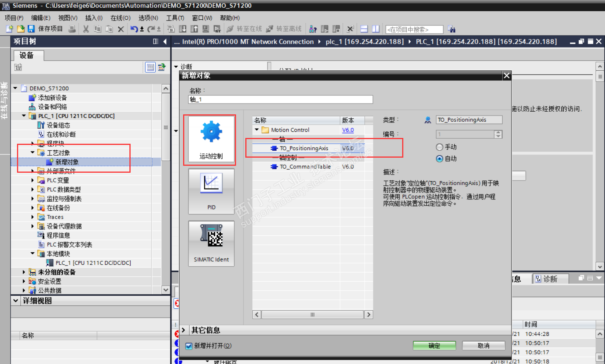The width and height of the screenshot is (605, 364).
Task: Cancel the dialog with 取消
Action: 484,345
